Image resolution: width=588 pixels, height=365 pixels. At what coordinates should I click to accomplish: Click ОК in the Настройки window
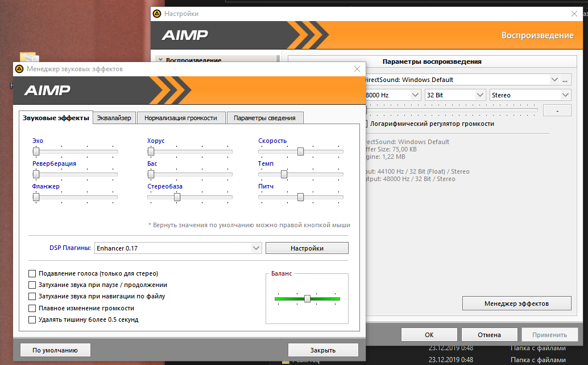click(x=429, y=335)
